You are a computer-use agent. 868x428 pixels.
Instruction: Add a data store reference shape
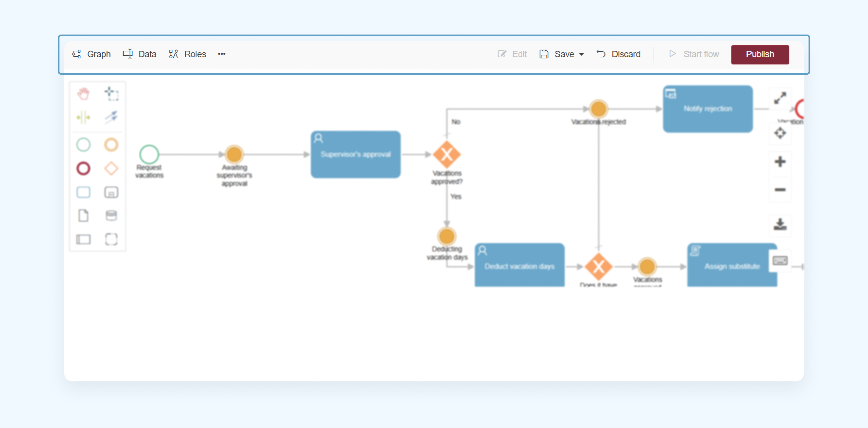tap(111, 216)
